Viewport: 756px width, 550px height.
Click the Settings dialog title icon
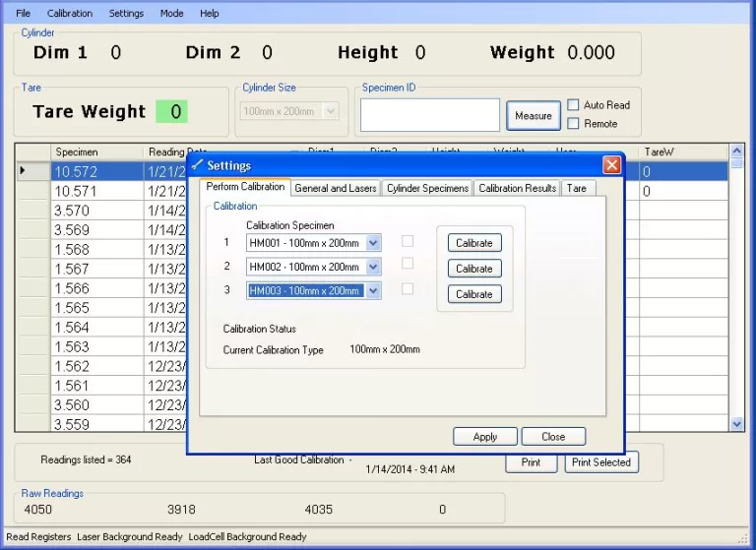pos(197,165)
